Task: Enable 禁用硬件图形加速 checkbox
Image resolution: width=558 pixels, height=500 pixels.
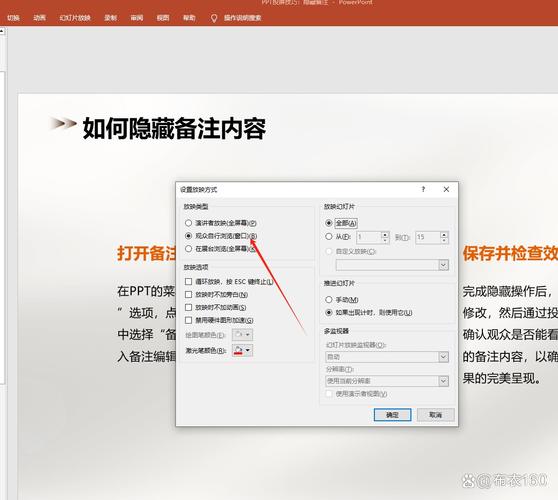Action: [189, 320]
